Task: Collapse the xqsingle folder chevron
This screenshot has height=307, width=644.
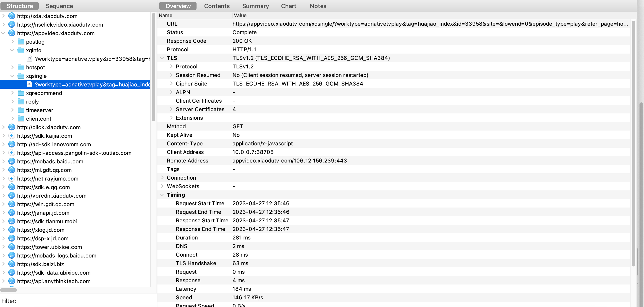Action: point(12,76)
